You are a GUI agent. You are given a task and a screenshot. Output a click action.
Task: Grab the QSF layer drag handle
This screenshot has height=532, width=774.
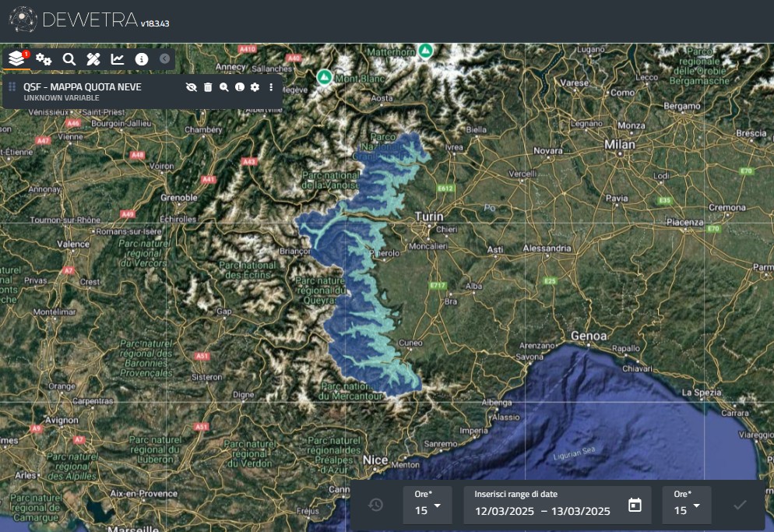point(12,87)
